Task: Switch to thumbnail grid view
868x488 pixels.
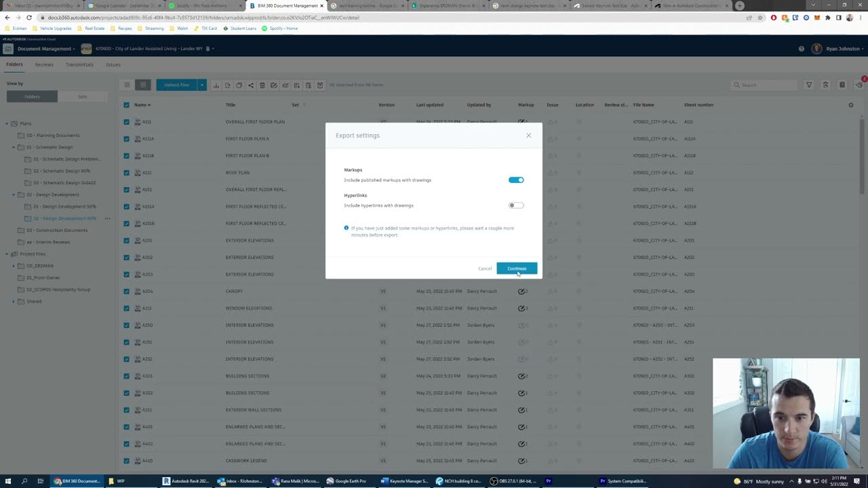Action: (x=127, y=85)
